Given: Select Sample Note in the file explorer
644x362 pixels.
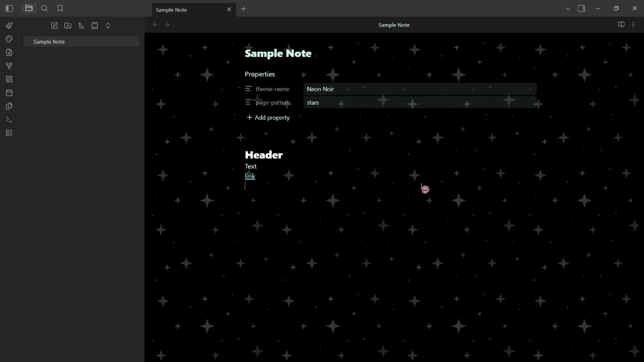Looking at the screenshot, I should (x=81, y=42).
